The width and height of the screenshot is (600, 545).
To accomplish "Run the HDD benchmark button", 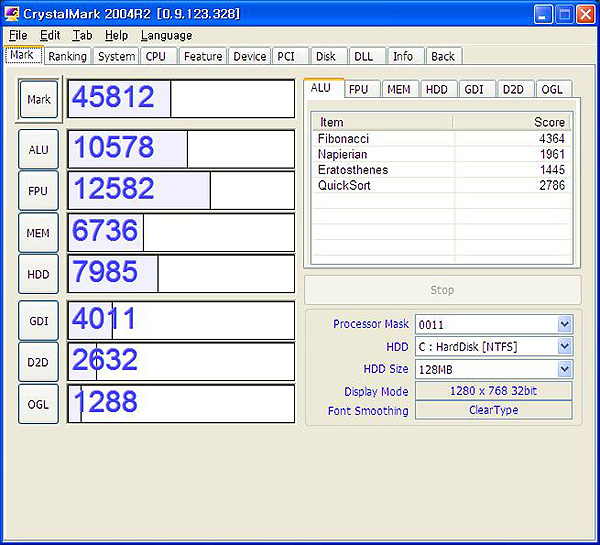I will [38, 274].
